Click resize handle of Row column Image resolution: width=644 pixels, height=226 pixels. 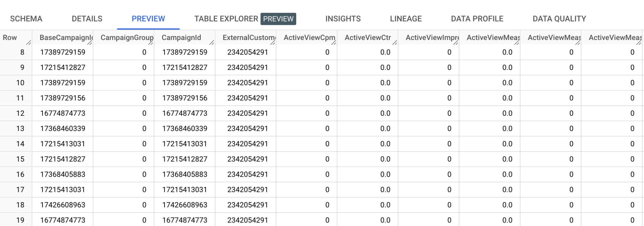[x=29, y=42]
